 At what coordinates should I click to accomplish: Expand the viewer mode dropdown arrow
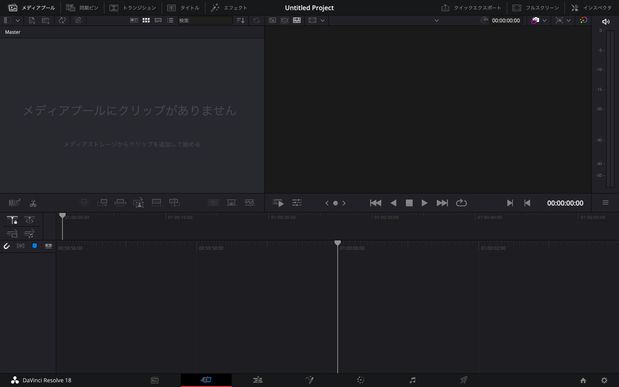pyautogui.click(x=323, y=21)
